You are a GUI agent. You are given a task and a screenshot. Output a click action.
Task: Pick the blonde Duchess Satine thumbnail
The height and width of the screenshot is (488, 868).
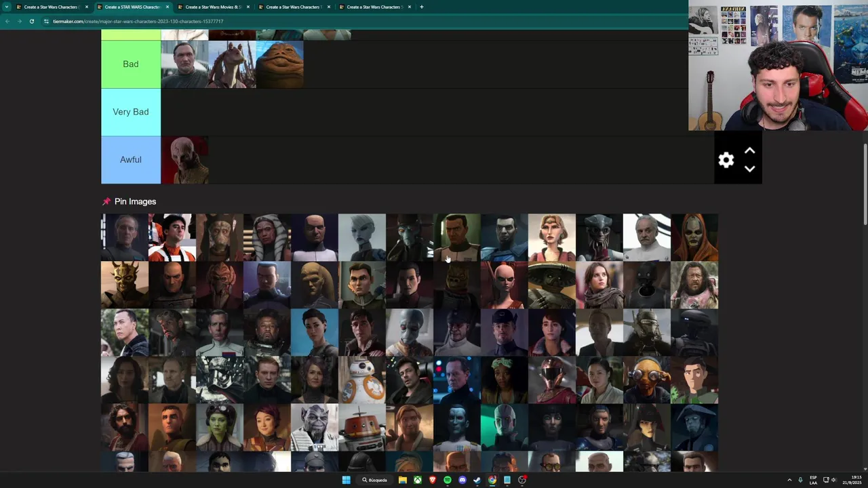click(552, 237)
